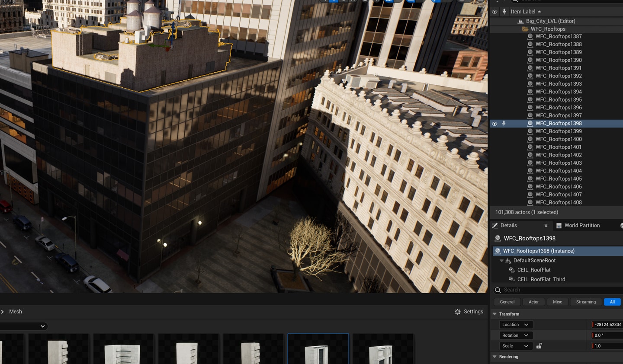Select the General filter tab
This screenshot has width=623, height=364.
[x=507, y=302]
